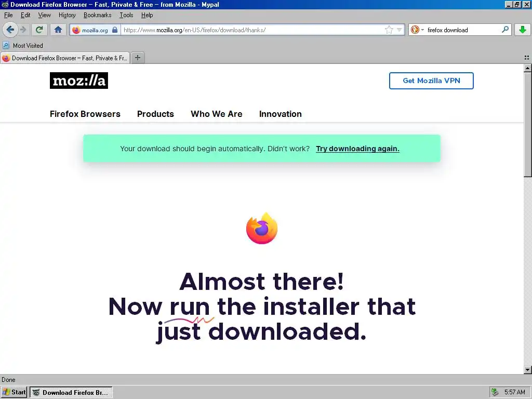
Task: Reload the page with the Refresh icon
Action: click(39, 30)
